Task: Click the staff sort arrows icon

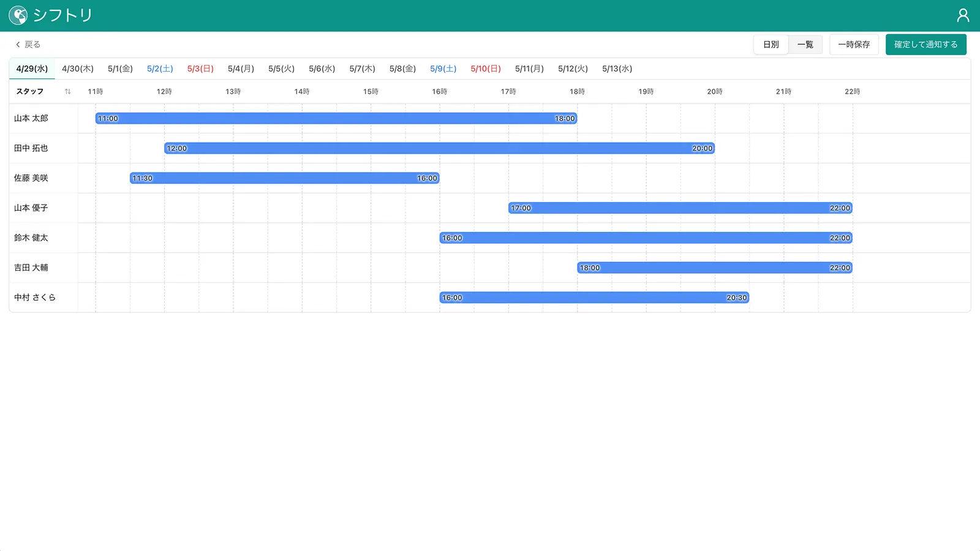Action: coord(67,92)
